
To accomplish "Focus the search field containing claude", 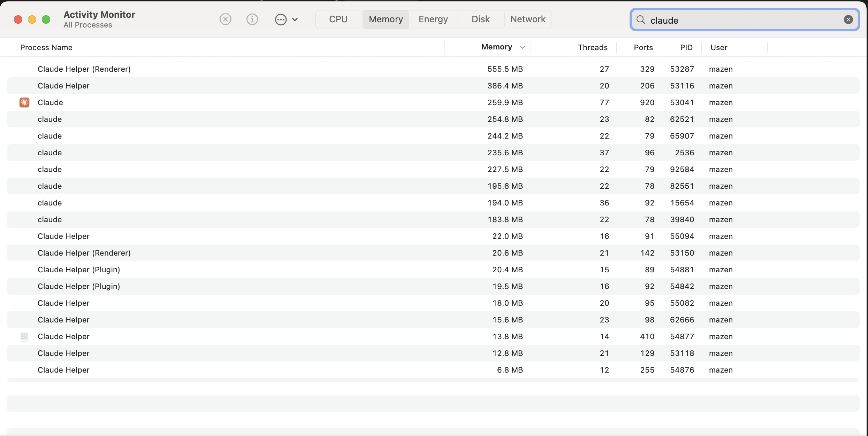I will [x=744, y=20].
